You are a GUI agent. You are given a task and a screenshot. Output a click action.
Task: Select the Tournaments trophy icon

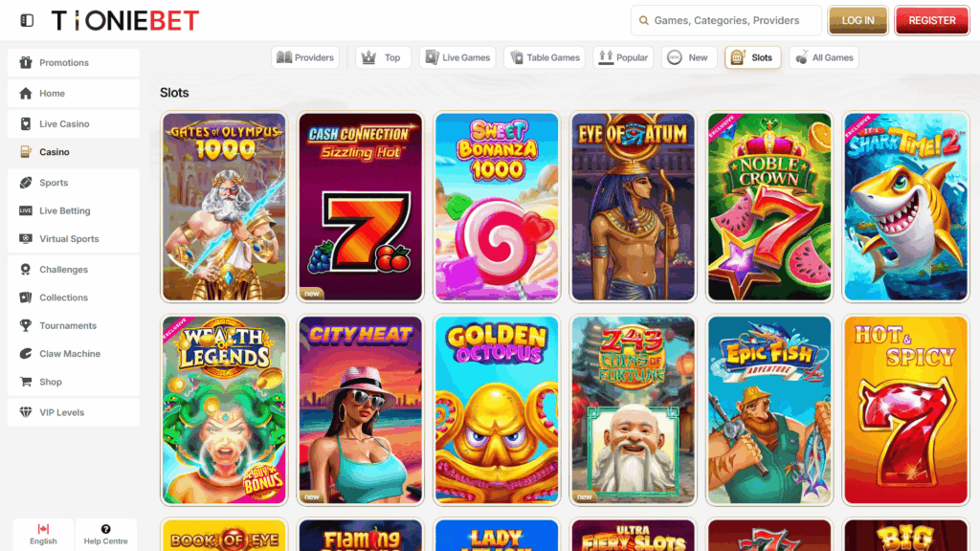[24, 325]
